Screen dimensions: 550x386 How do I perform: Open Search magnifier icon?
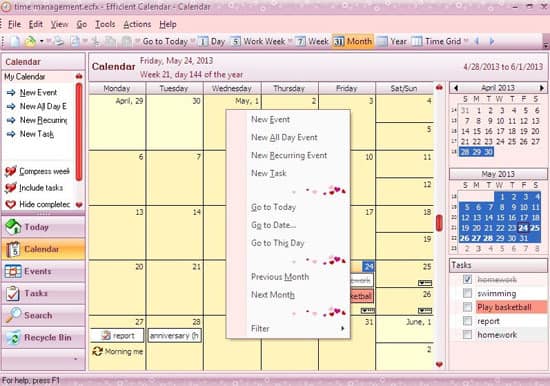[13, 315]
